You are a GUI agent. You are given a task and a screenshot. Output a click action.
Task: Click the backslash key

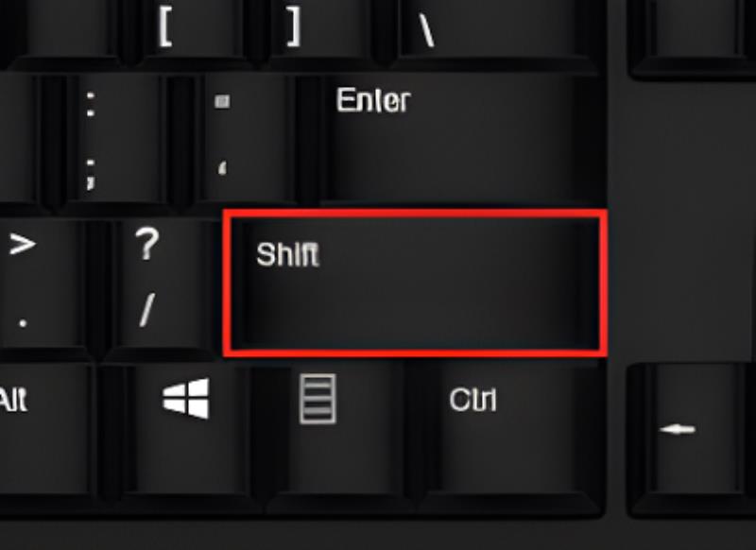[497, 28]
